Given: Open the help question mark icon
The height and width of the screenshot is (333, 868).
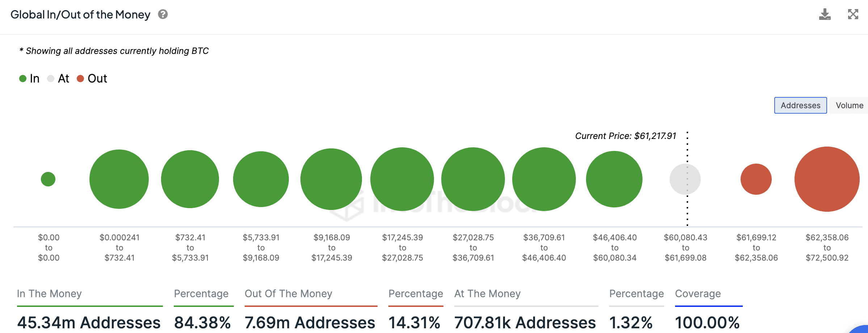Looking at the screenshot, I should 163,14.
